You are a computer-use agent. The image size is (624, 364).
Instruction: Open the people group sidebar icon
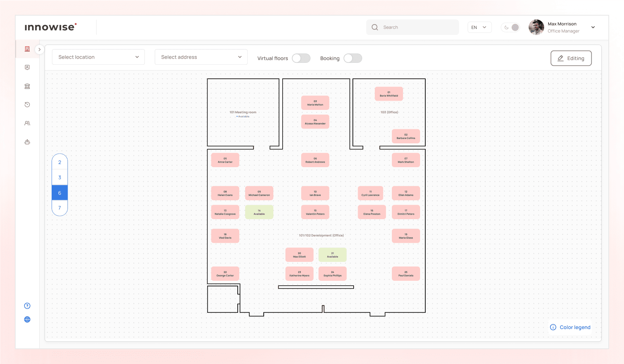click(x=27, y=123)
